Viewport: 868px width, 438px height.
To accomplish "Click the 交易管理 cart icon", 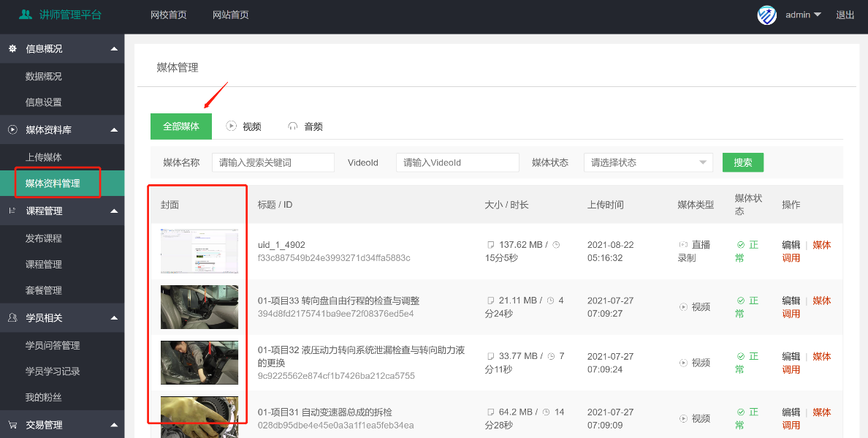I will click(x=12, y=426).
